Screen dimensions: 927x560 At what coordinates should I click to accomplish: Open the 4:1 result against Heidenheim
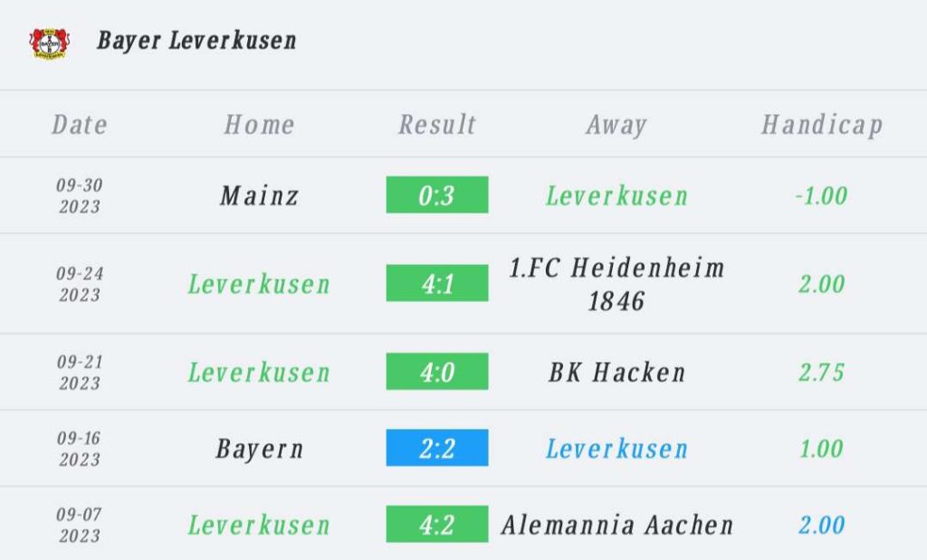(437, 283)
